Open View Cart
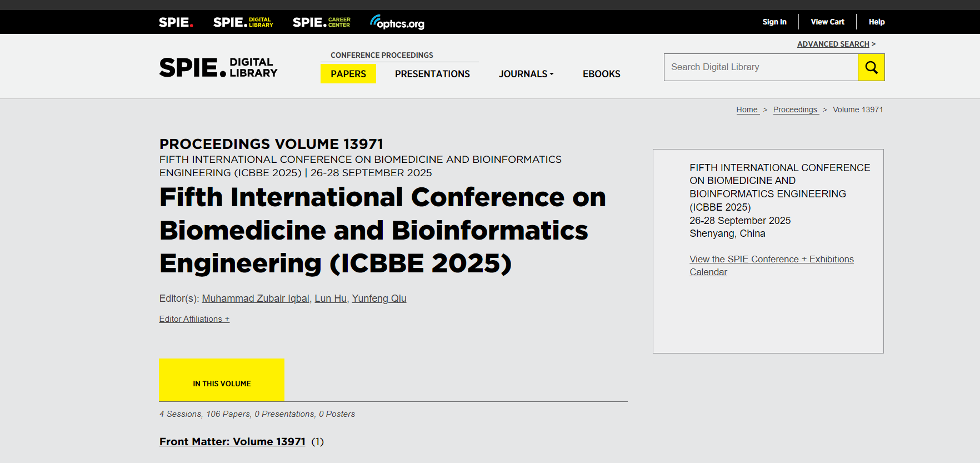 (x=827, y=22)
